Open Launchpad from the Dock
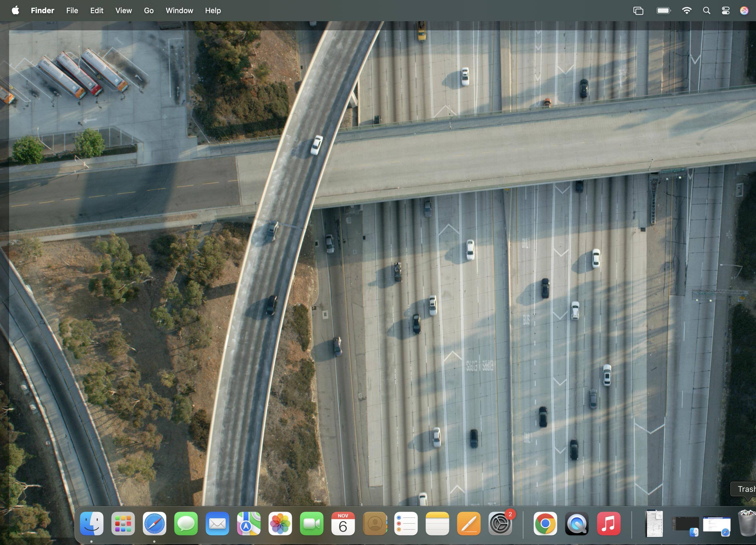This screenshot has height=545, width=756. coord(123,524)
